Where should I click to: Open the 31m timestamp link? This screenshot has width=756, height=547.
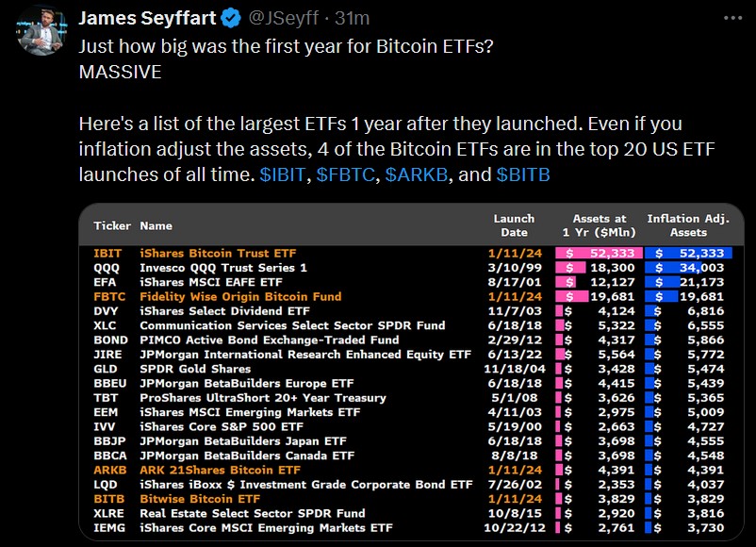point(353,18)
